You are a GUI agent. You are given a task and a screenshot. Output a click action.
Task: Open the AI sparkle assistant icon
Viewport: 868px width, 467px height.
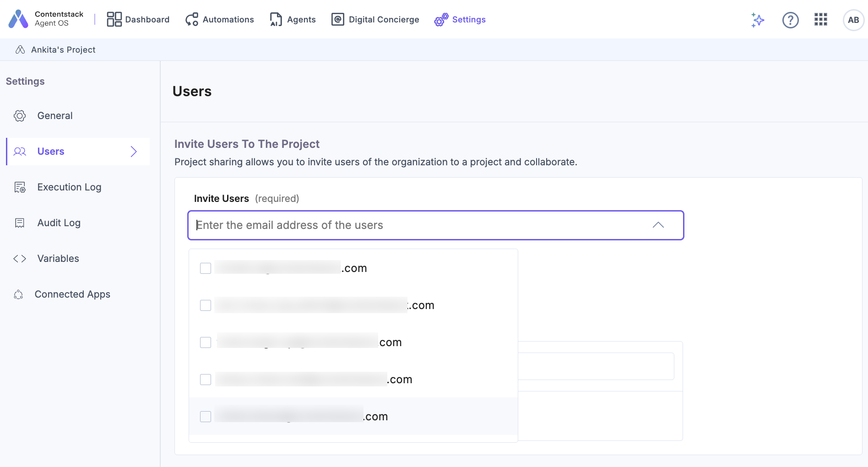click(758, 20)
